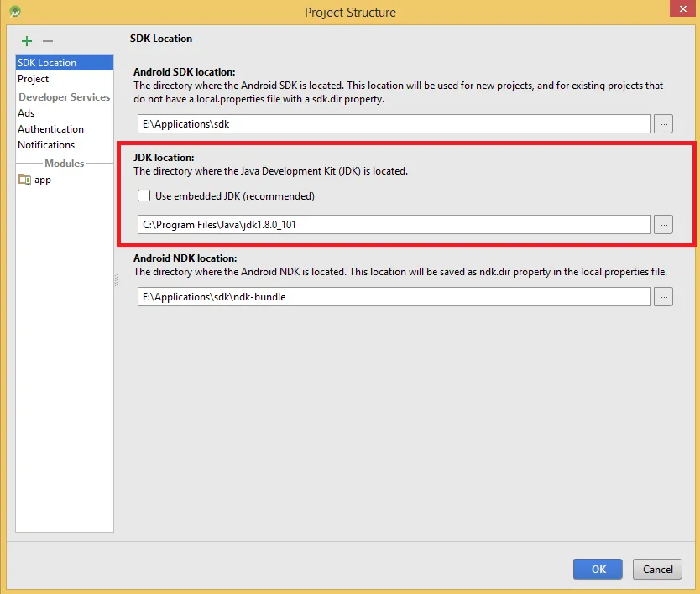Confirm with the OK button
700x594 pixels.
[598, 569]
